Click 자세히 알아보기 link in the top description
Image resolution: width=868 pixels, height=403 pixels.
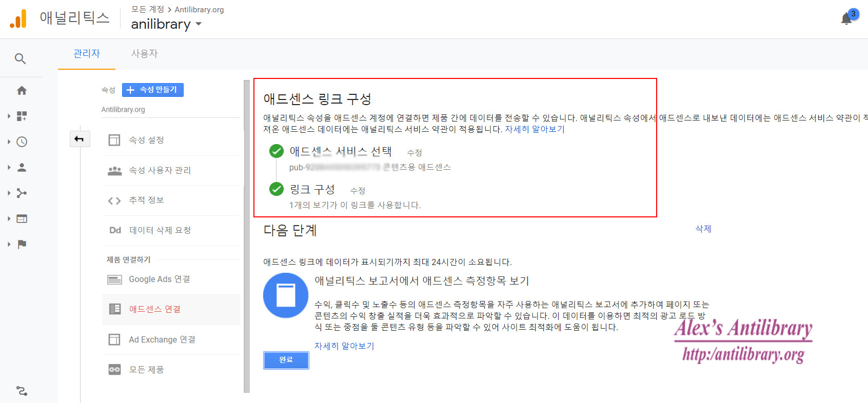[535, 129]
